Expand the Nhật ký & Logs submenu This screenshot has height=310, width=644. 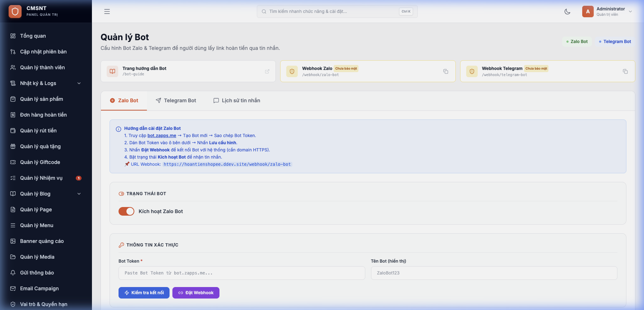tap(79, 83)
